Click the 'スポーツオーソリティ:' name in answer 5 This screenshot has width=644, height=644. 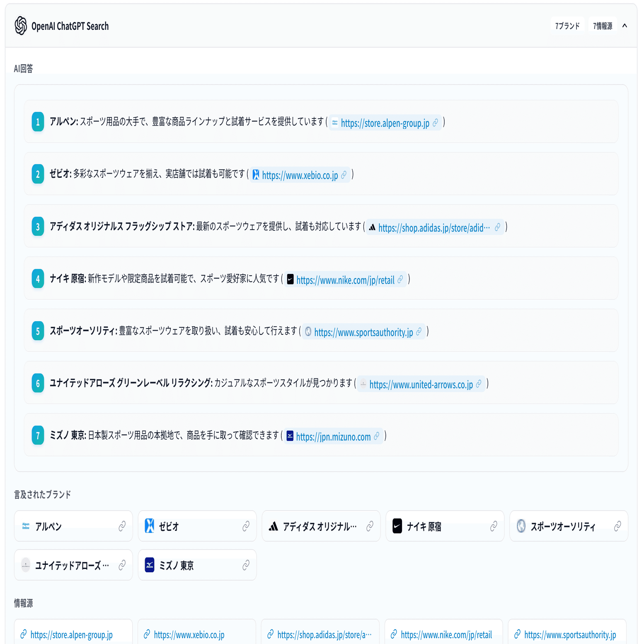click(x=84, y=330)
